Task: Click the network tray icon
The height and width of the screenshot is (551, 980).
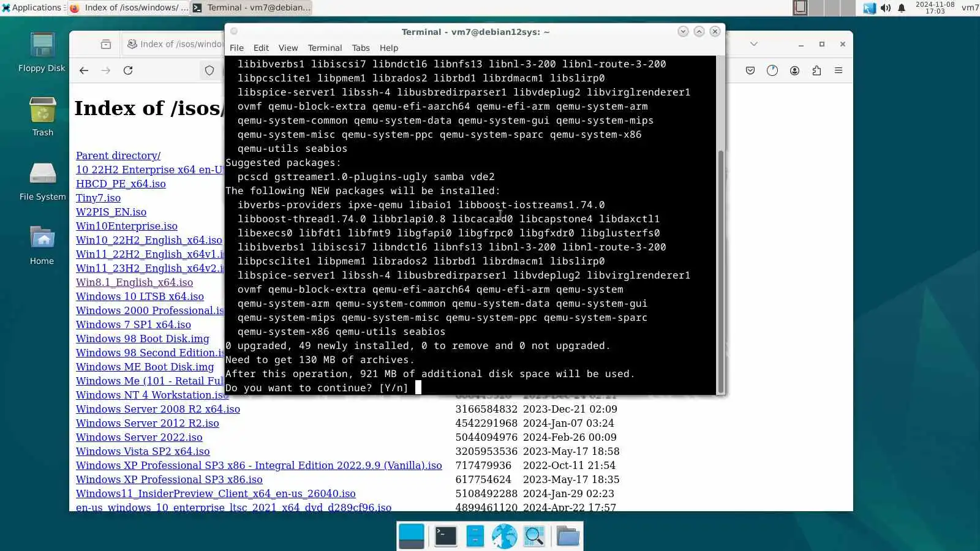Action: (x=869, y=8)
